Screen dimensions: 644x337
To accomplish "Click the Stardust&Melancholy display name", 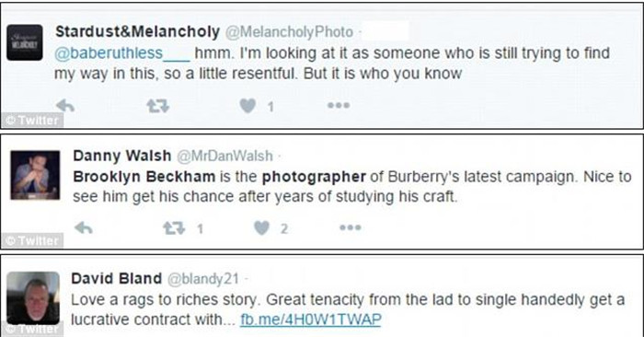I will click(x=138, y=31).
